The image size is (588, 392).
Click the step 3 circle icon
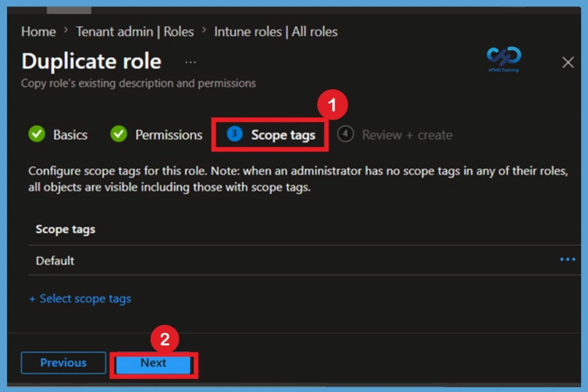tap(235, 134)
